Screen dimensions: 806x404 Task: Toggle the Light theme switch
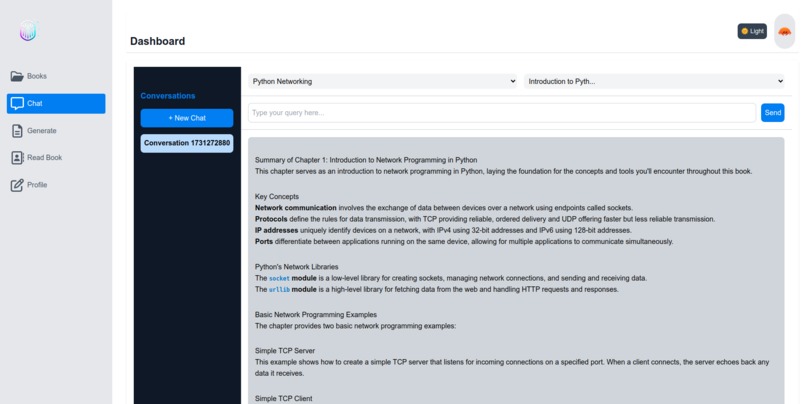point(752,31)
